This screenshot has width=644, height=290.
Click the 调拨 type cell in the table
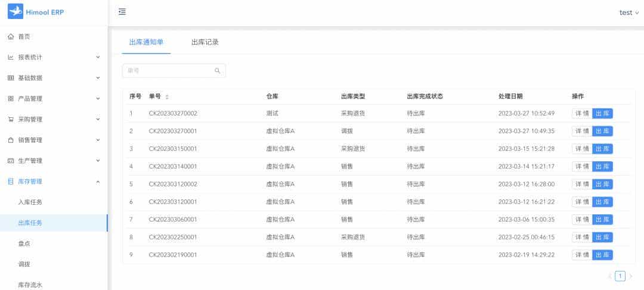(x=347, y=131)
